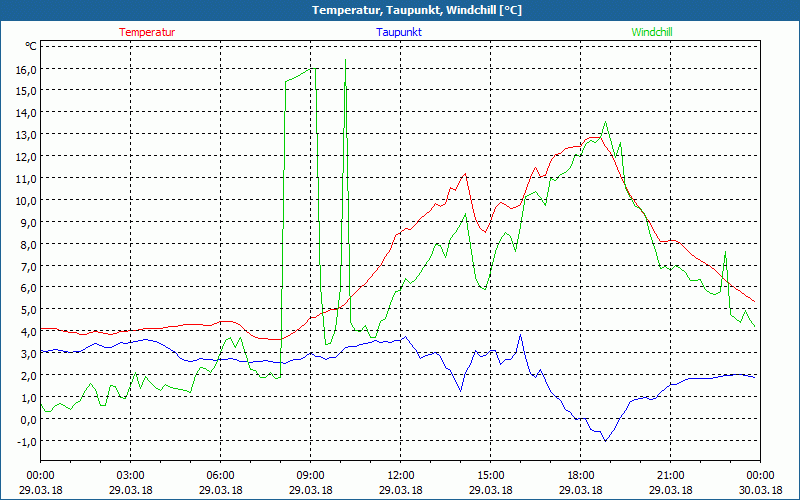Click the 9,0 y-axis value
This screenshot has height=500, width=800.
pos(29,222)
